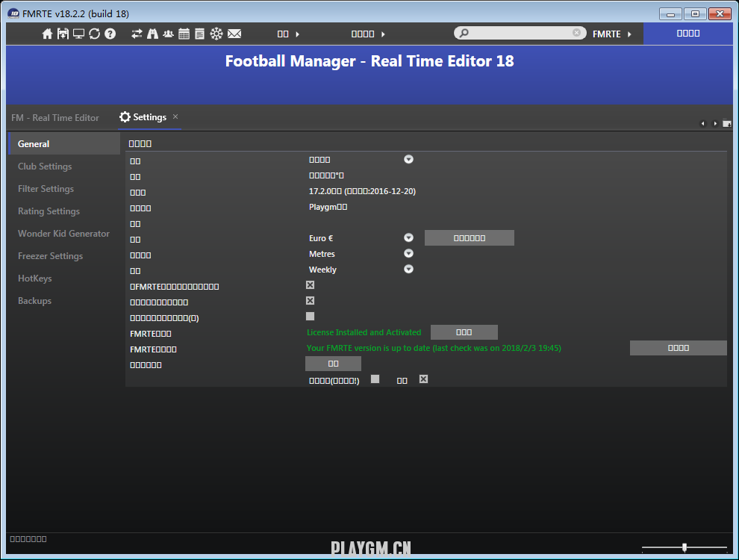Open the Metres unit dropdown
Screen dimensions: 739x560
point(408,254)
